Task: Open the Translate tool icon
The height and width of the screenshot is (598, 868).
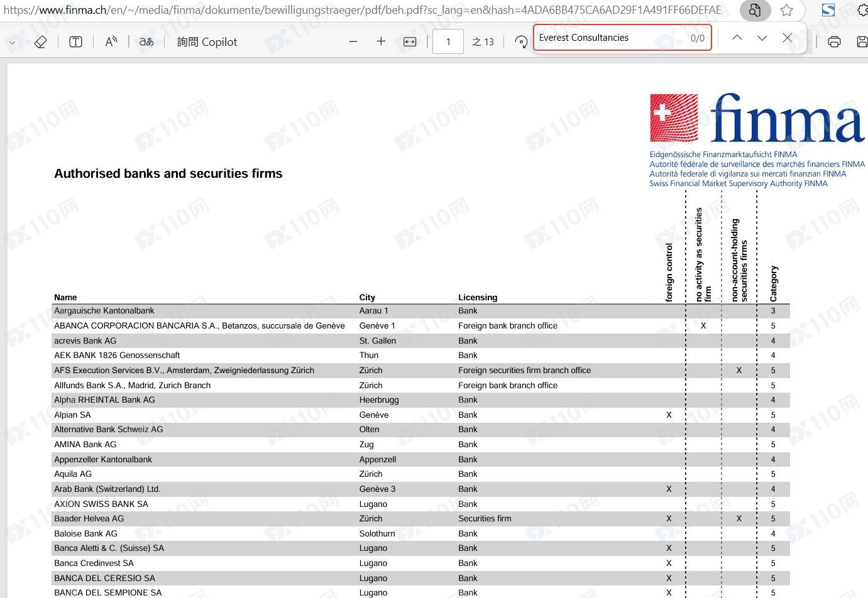Action: click(x=146, y=42)
